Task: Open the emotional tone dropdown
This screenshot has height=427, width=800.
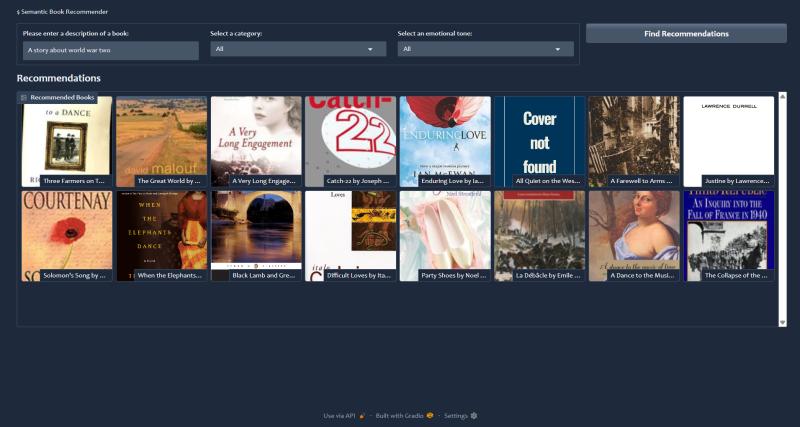Action: (x=486, y=49)
